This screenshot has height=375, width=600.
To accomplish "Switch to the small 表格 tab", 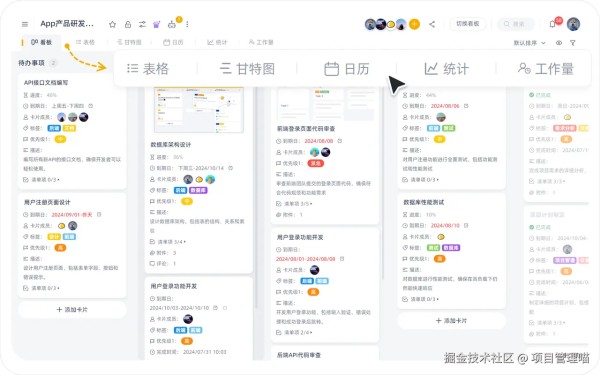I will pyautogui.click(x=85, y=42).
